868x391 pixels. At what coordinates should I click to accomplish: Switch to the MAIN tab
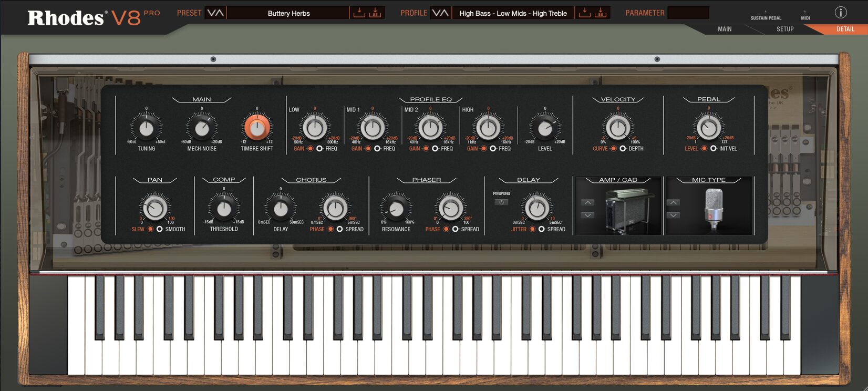click(725, 29)
